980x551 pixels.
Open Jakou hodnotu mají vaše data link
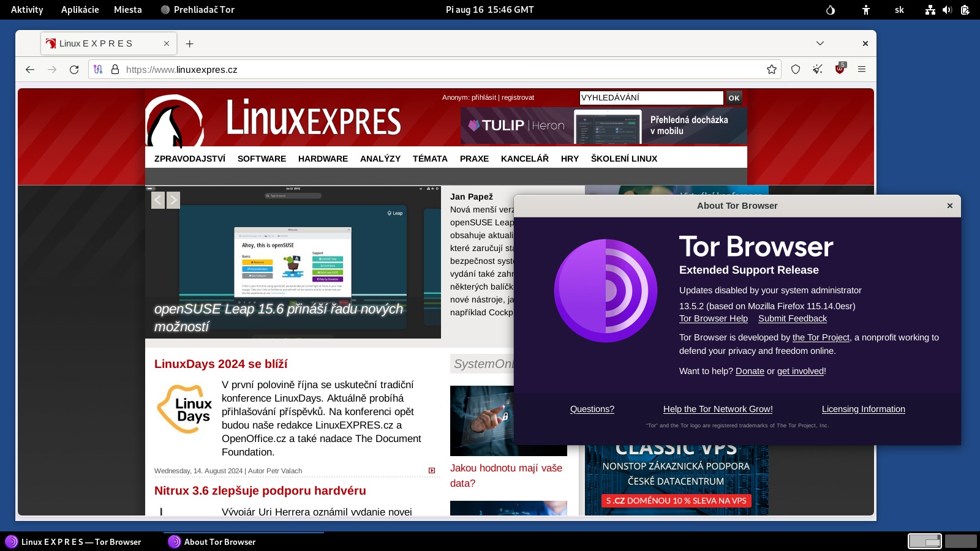pyautogui.click(x=506, y=476)
